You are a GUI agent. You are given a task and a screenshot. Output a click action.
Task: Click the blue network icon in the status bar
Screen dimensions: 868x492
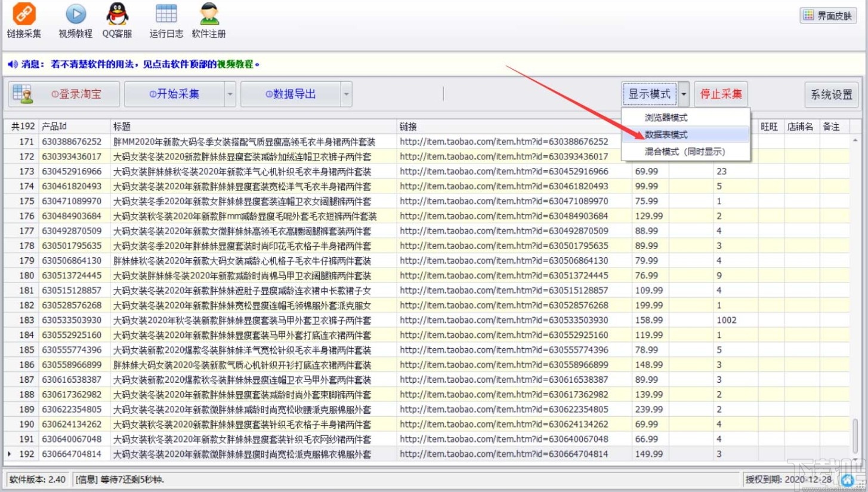[x=846, y=480]
